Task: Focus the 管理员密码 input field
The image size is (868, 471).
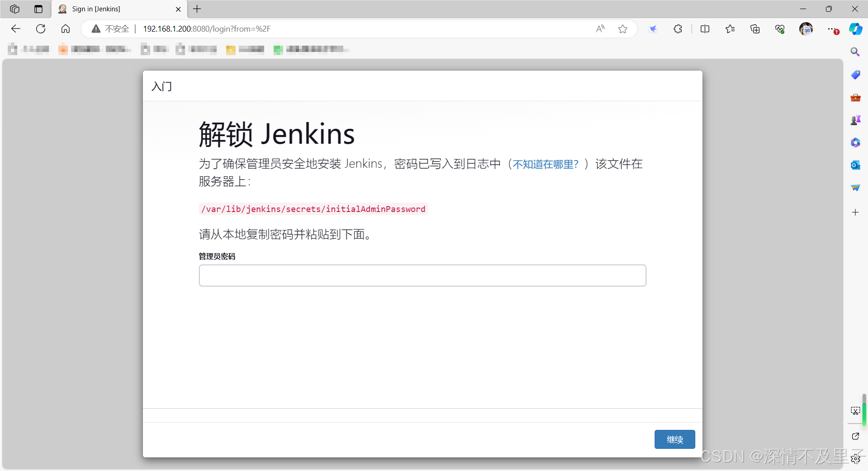Action: [x=422, y=275]
